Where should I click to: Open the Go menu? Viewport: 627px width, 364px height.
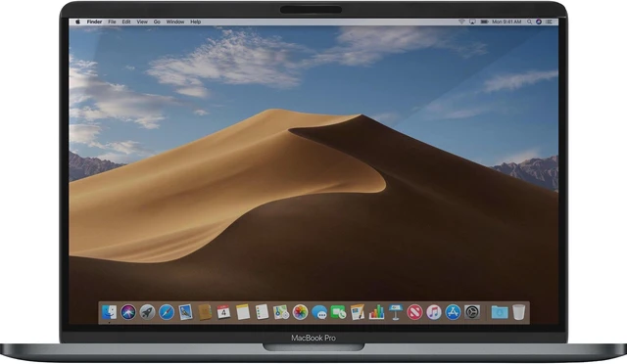click(157, 22)
